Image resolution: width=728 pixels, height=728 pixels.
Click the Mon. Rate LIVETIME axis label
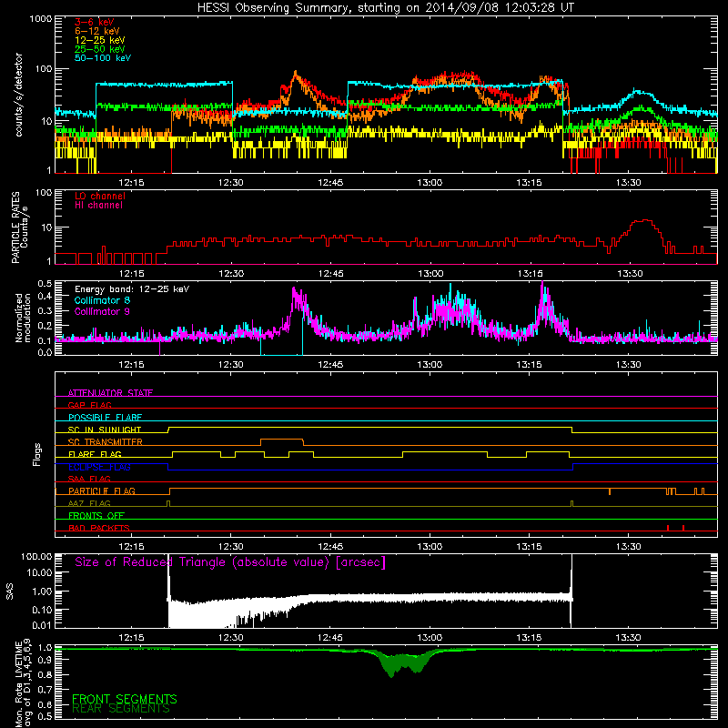pyautogui.click(x=24, y=682)
